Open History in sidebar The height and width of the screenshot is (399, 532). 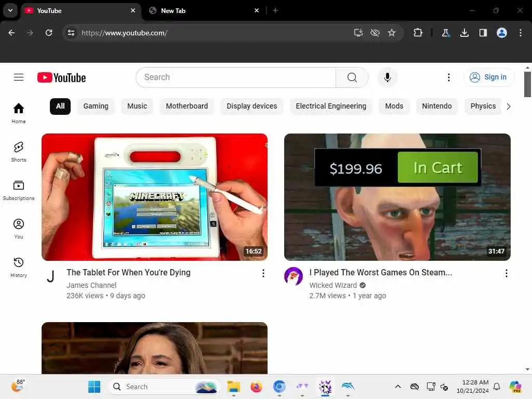pyautogui.click(x=19, y=268)
